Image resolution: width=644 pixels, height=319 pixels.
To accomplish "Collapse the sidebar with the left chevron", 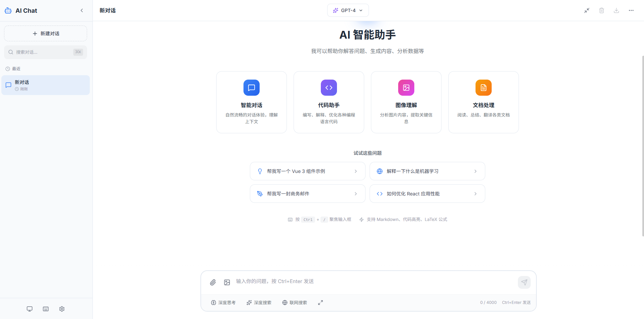I will (x=82, y=10).
